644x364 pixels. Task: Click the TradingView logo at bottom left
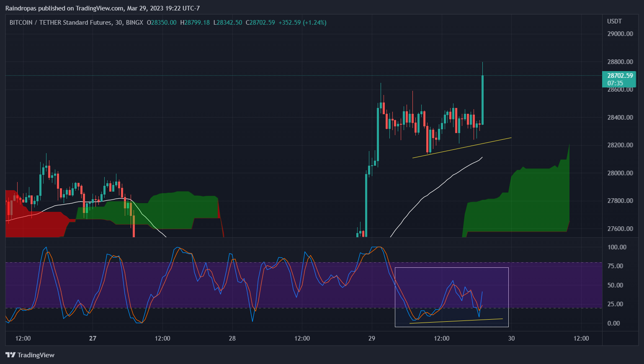click(x=30, y=355)
